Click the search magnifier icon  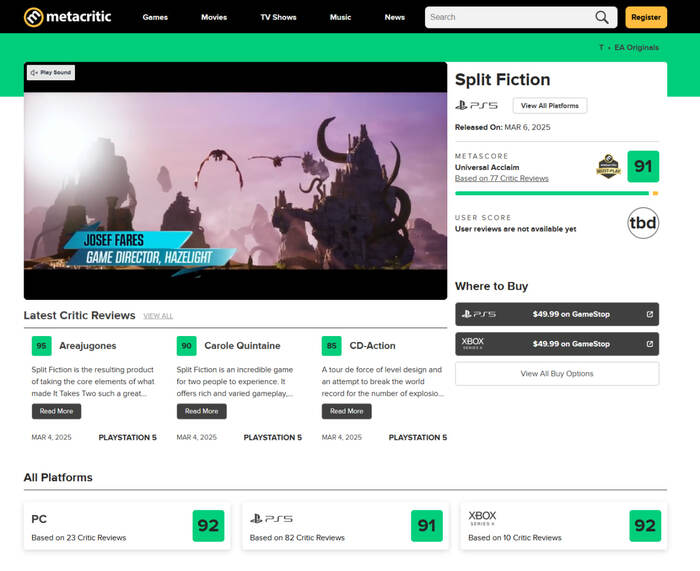click(x=601, y=17)
